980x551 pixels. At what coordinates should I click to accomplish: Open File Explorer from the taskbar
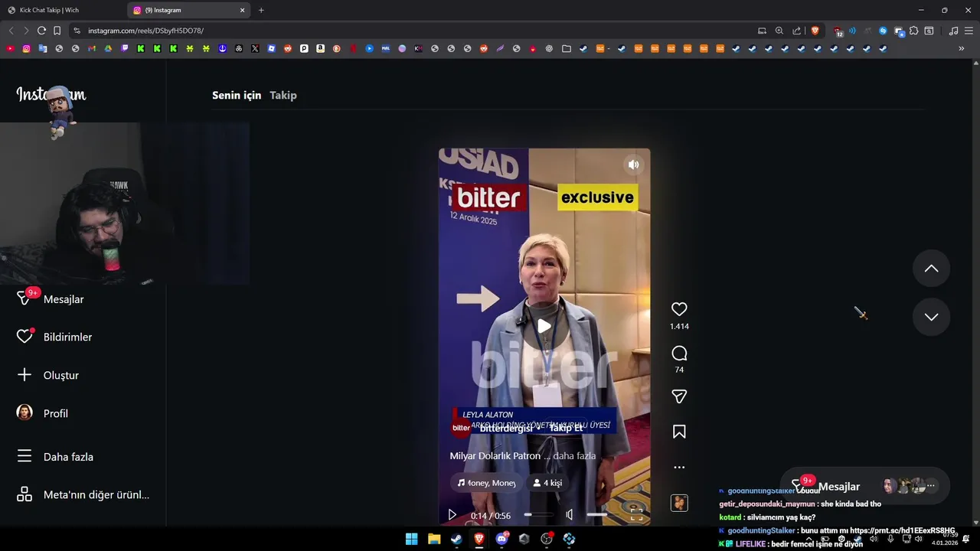tap(434, 539)
